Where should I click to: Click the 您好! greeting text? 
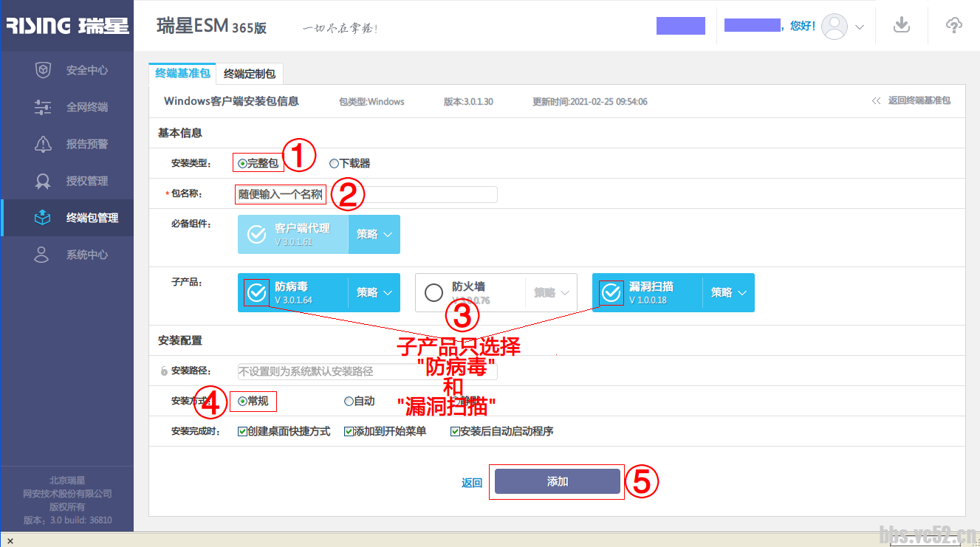pos(803,26)
